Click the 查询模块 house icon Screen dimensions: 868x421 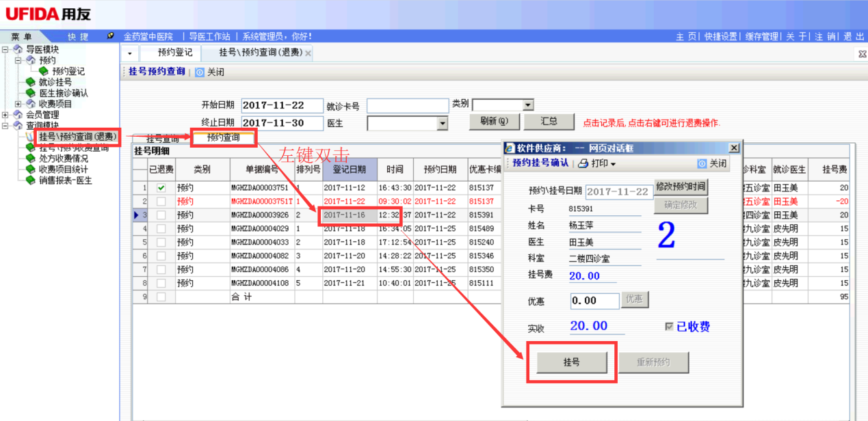pos(18,126)
